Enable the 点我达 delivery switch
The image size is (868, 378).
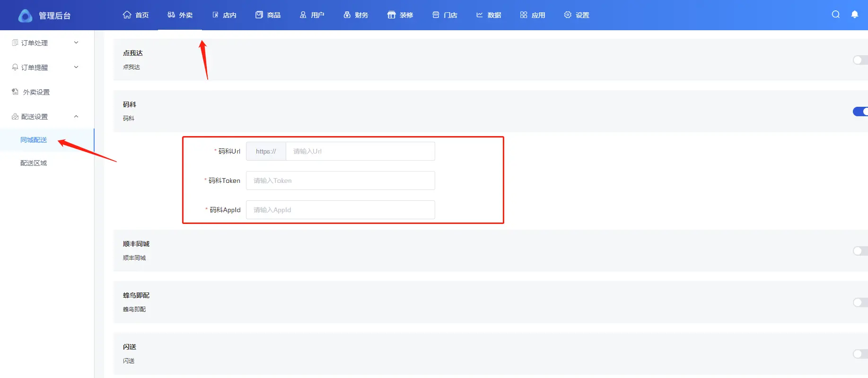[x=860, y=60]
